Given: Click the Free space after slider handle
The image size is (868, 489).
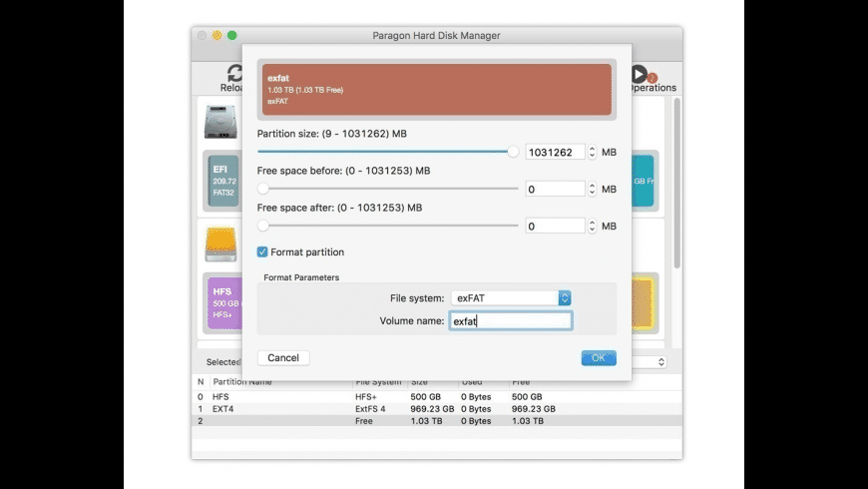Looking at the screenshot, I should [x=263, y=226].
